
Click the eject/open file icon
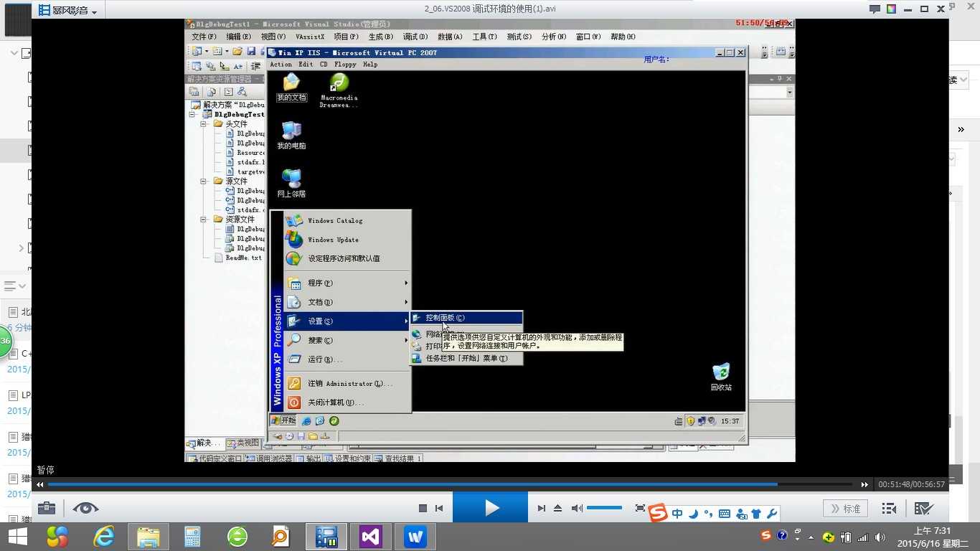(557, 509)
